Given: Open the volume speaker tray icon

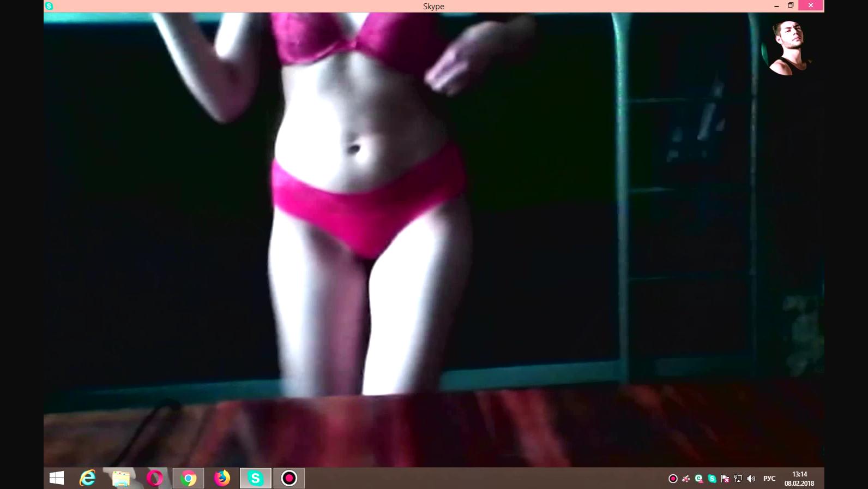Looking at the screenshot, I should click(751, 479).
